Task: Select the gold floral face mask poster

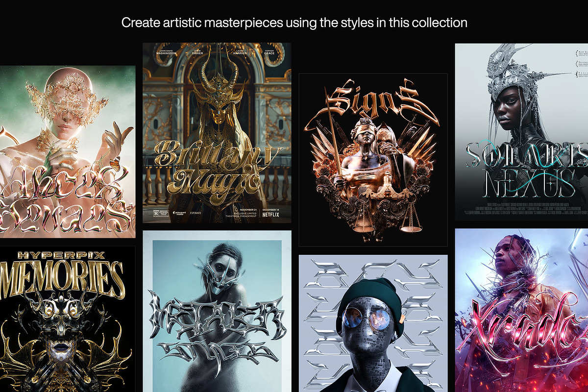Action: coord(68,152)
